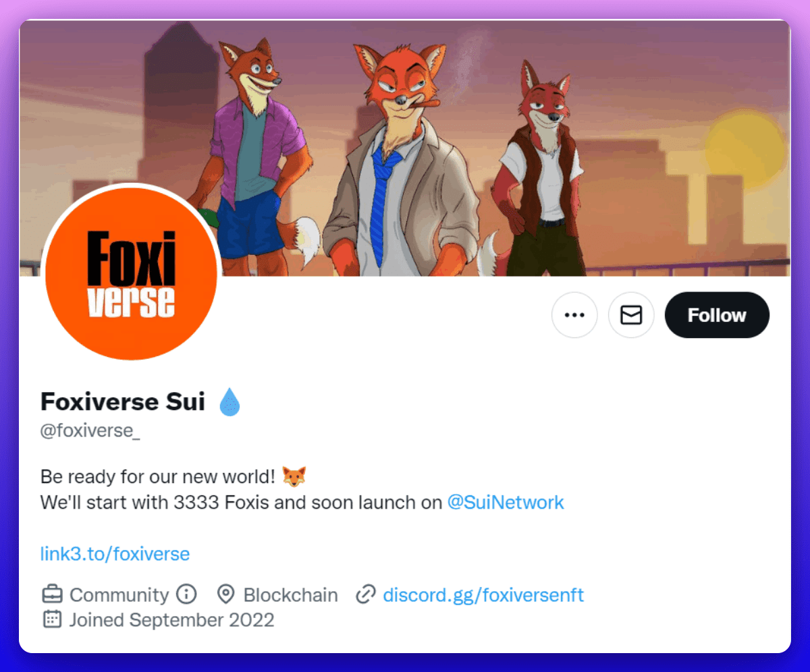Screen dimensions: 810x672
Task: Click the envelope message icon
Action: coord(631,315)
